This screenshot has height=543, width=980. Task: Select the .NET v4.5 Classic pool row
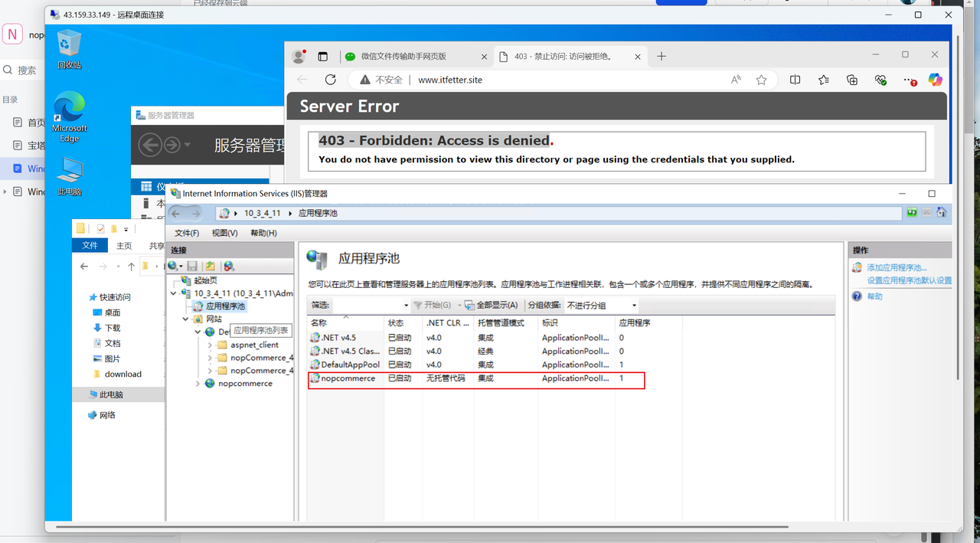476,351
